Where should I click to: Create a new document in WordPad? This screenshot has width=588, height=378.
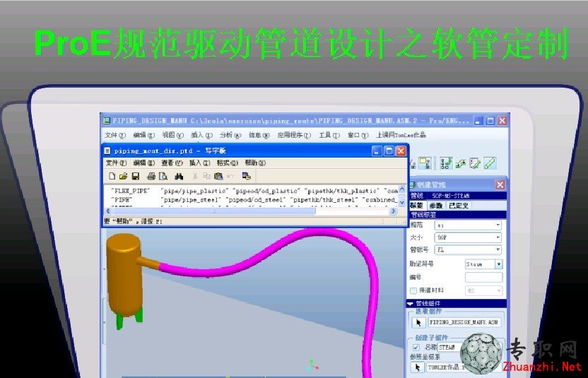(112, 176)
